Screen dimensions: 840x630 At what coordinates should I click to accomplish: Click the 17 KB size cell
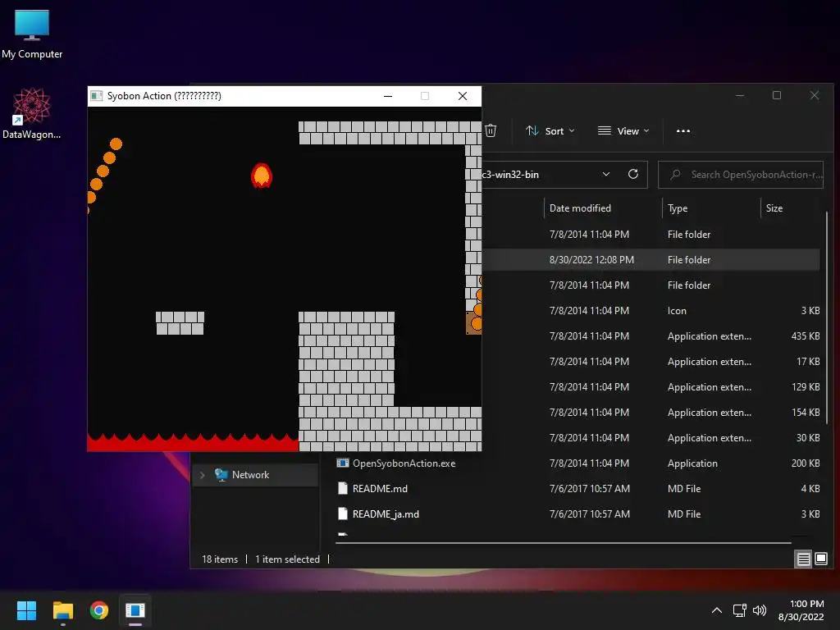pyautogui.click(x=808, y=362)
